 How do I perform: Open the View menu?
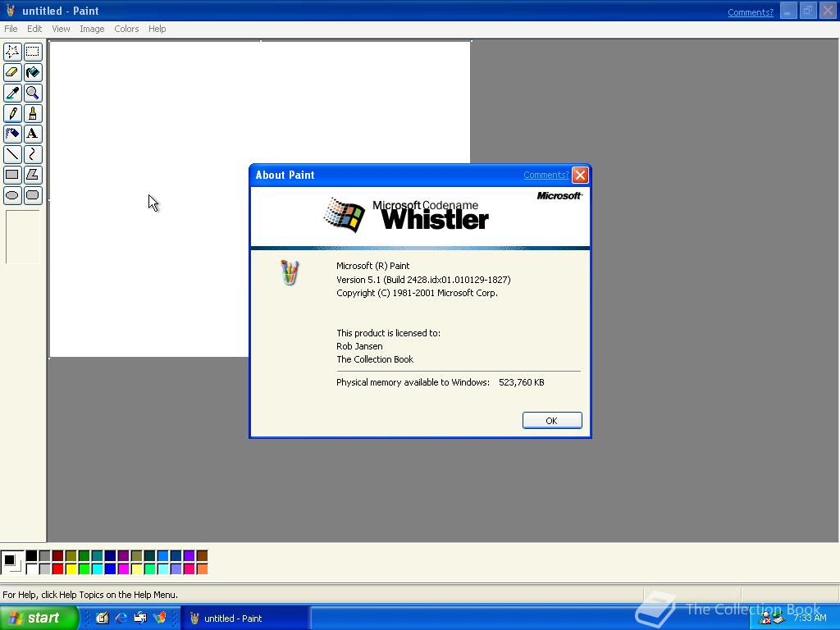coord(61,29)
